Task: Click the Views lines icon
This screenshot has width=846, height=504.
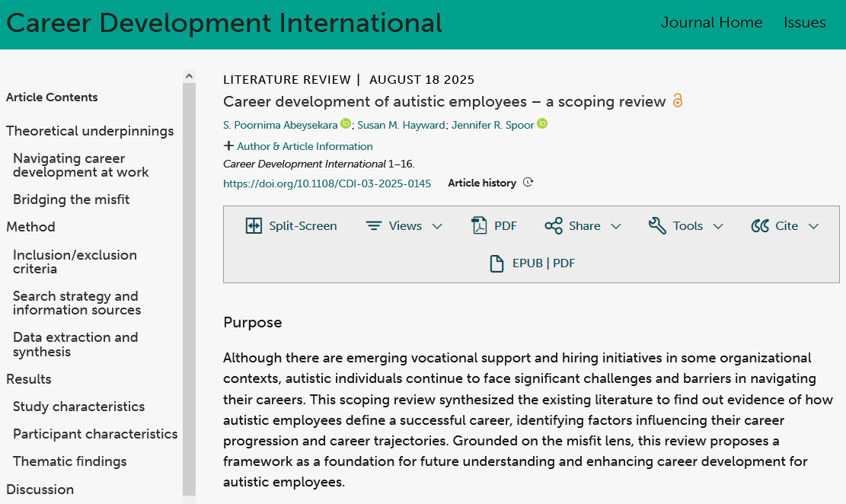Action: (x=373, y=226)
